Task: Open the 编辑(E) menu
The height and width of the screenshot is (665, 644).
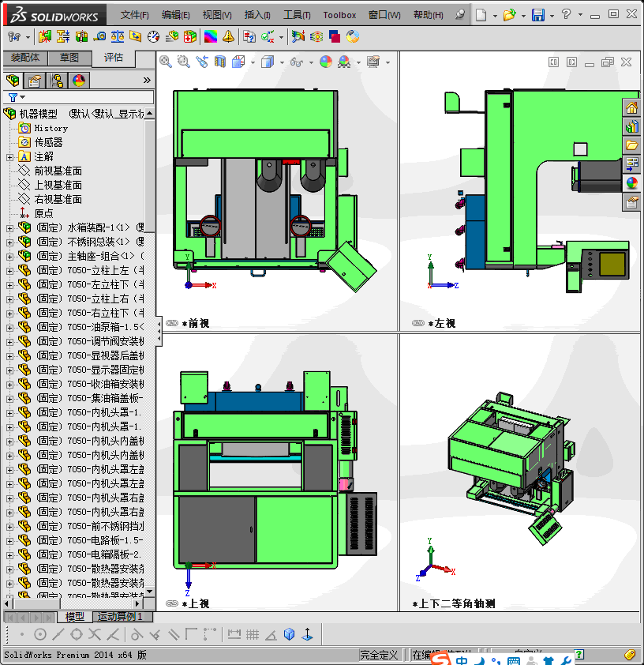Action: pyautogui.click(x=175, y=15)
